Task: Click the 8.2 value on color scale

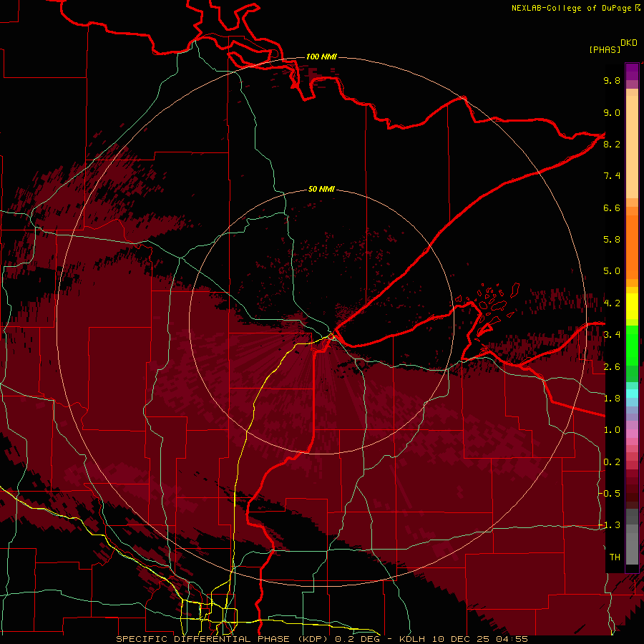Action: 612,144
